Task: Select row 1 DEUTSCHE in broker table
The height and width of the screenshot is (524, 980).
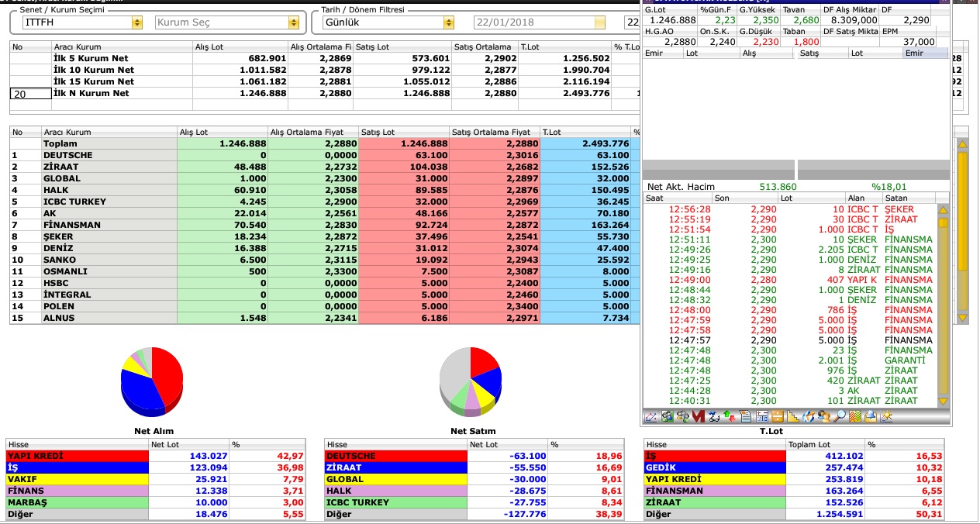Action: point(326,155)
